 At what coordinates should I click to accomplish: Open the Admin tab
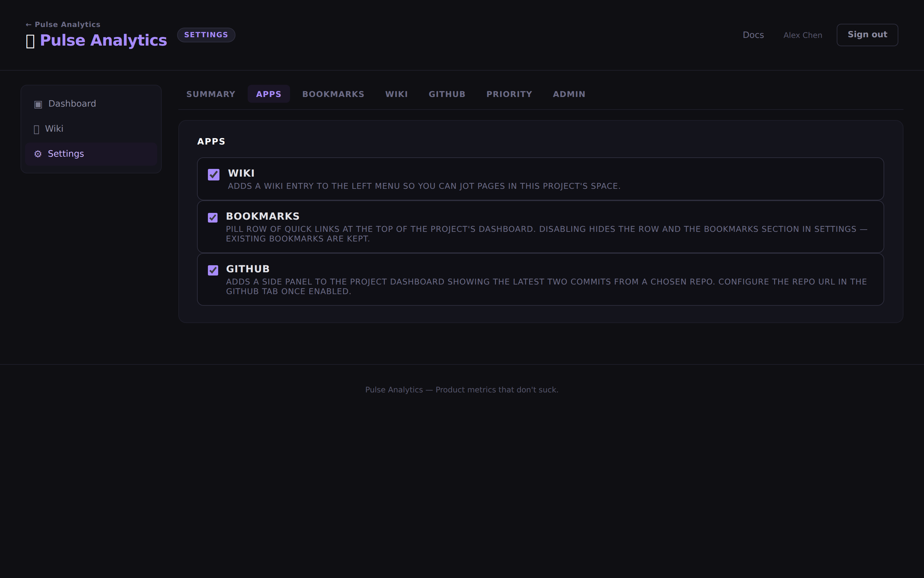pyautogui.click(x=569, y=94)
